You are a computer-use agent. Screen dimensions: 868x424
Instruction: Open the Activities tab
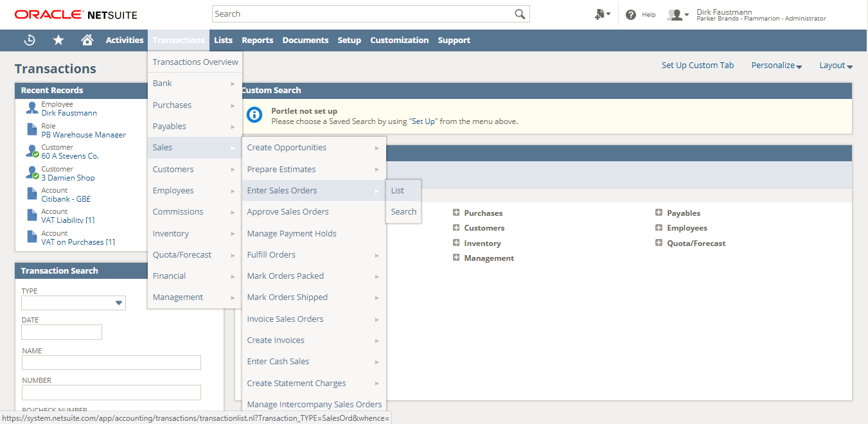(x=125, y=40)
